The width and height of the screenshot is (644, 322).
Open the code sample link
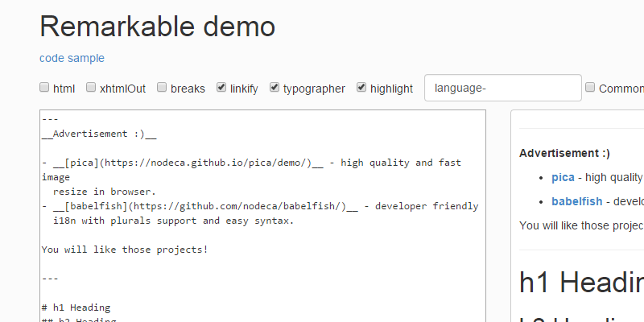tap(72, 58)
